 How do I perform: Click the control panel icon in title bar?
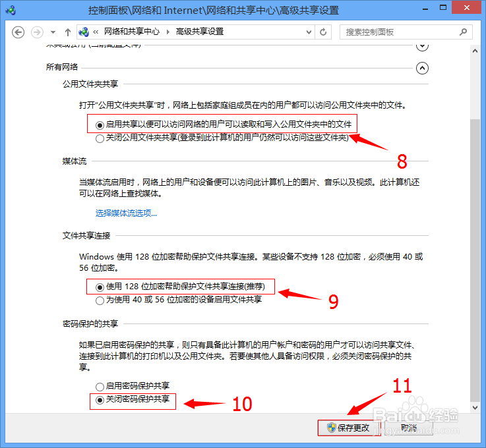click(11, 10)
